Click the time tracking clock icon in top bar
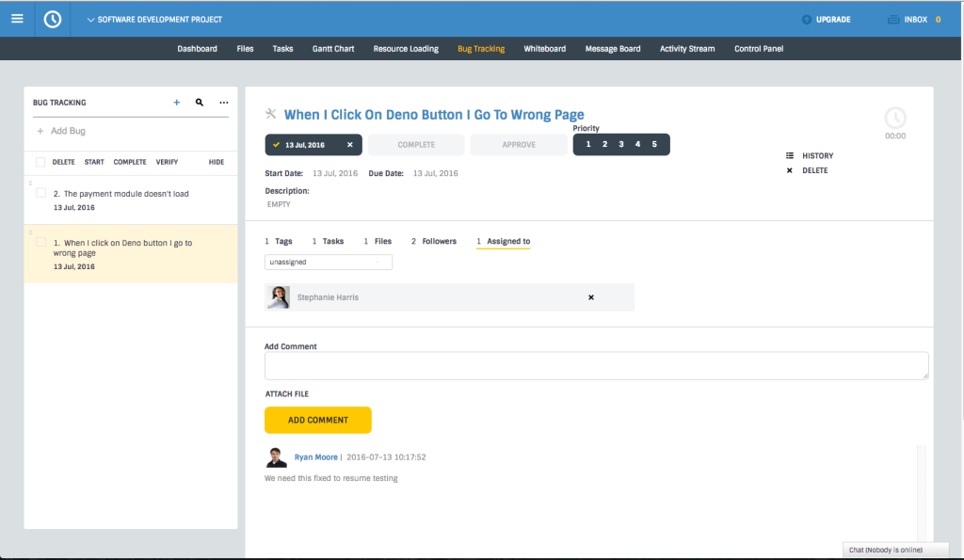Screen dimensions: 964x560 (x=52, y=19)
